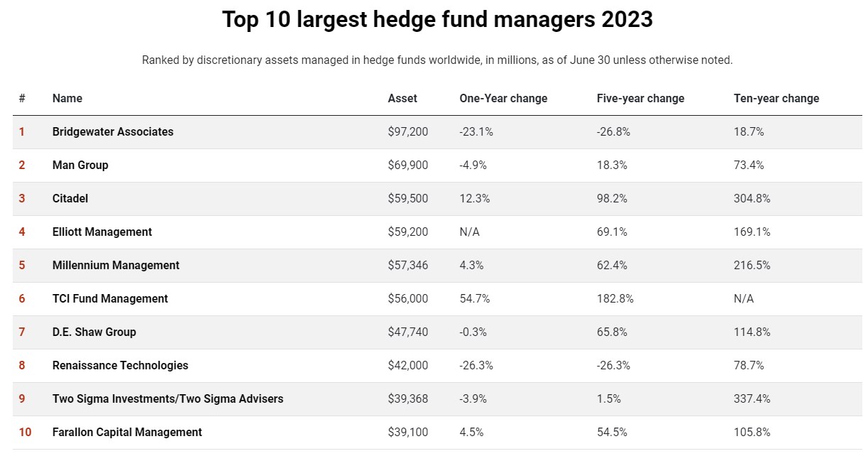
Task: Select the Ten-year change header
Action: pyautogui.click(x=776, y=99)
